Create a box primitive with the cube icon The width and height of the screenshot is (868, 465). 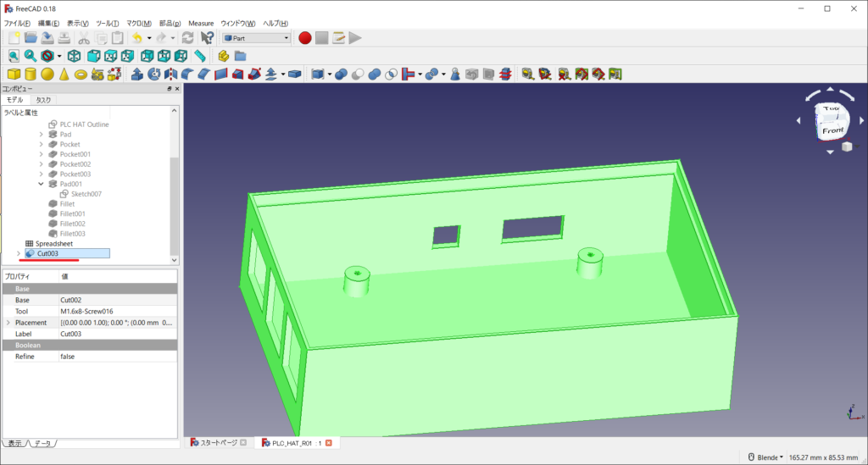pos(14,75)
